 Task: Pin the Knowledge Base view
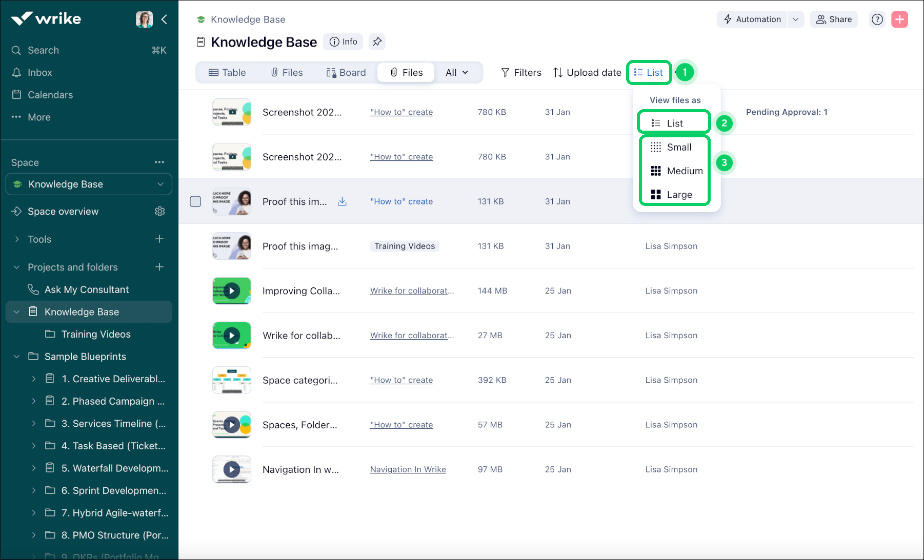tap(377, 42)
